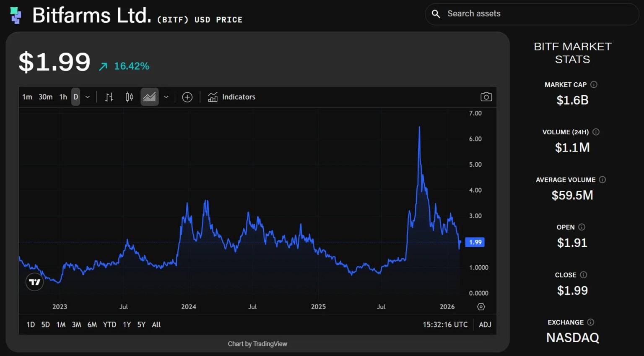The height and width of the screenshot is (356, 644).
Task: Click the Market Cap info icon
Action: coord(594,84)
